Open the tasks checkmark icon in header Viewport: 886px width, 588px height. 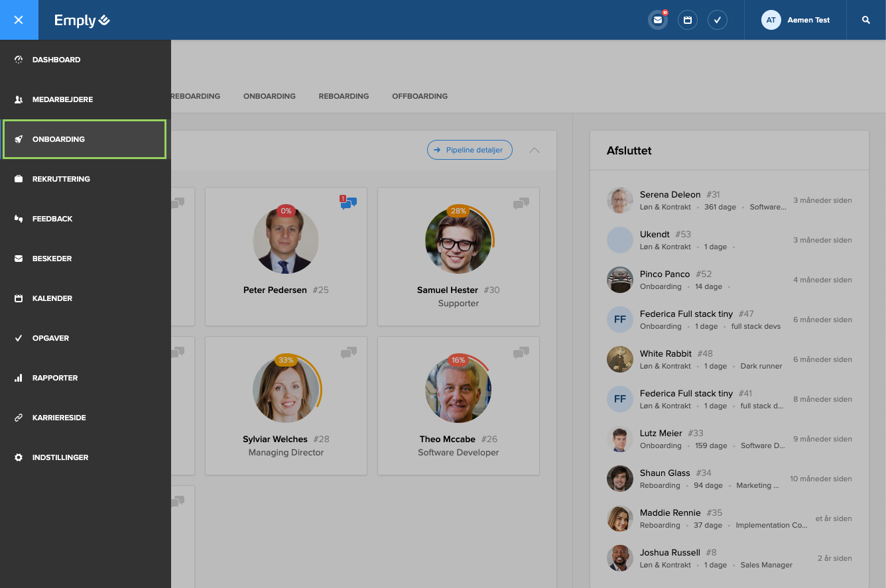[x=718, y=20]
